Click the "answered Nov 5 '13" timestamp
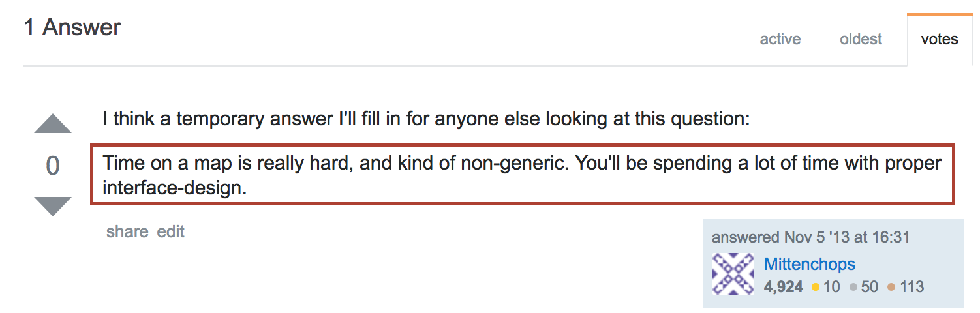Screen dimensions: 980x313 [x=810, y=237]
